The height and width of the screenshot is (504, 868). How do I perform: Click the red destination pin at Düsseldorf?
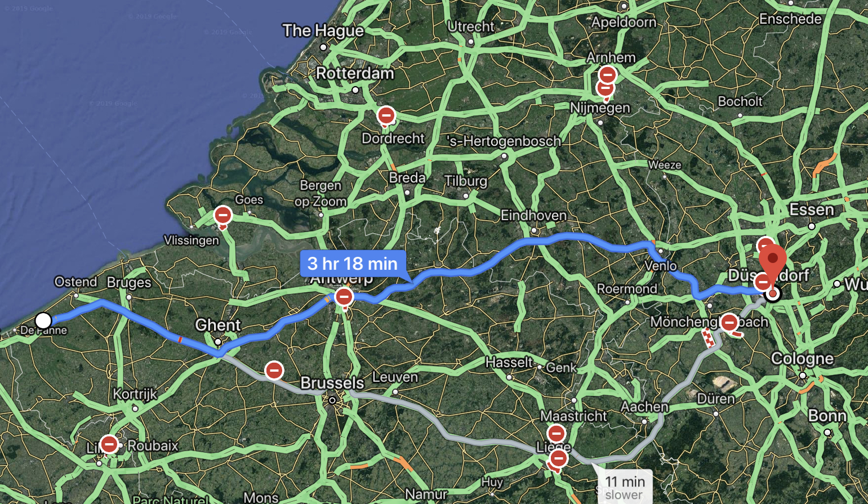point(773,265)
